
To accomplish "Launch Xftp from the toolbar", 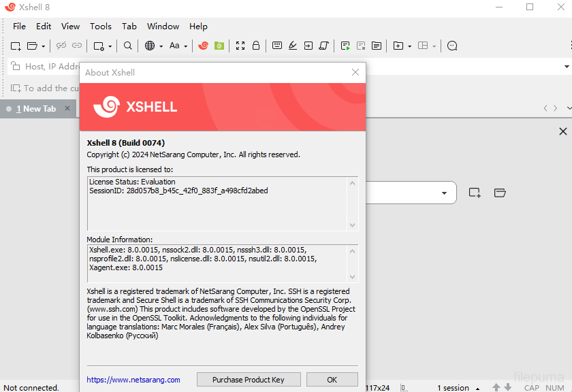I will click(x=219, y=46).
